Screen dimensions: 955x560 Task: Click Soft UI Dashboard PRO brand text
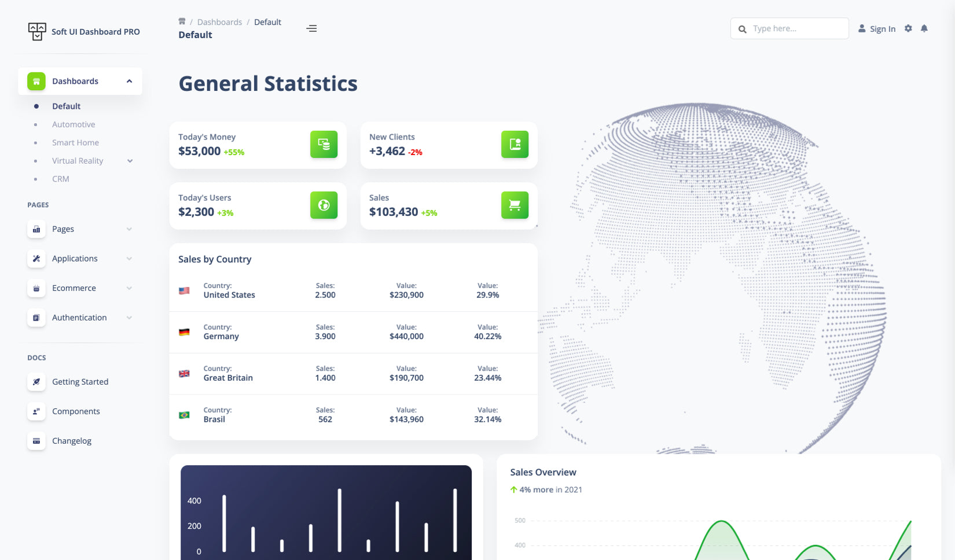[95, 32]
